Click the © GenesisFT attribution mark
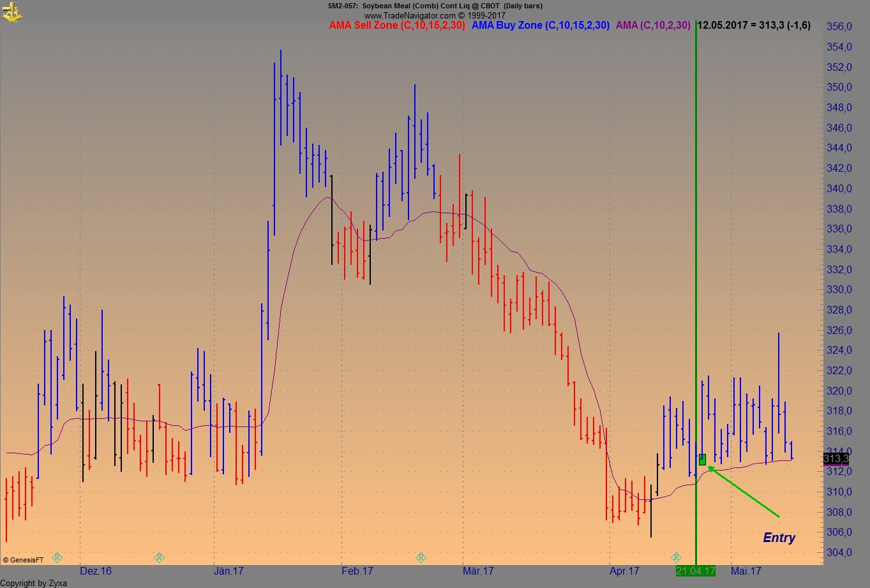 pos(24,560)
